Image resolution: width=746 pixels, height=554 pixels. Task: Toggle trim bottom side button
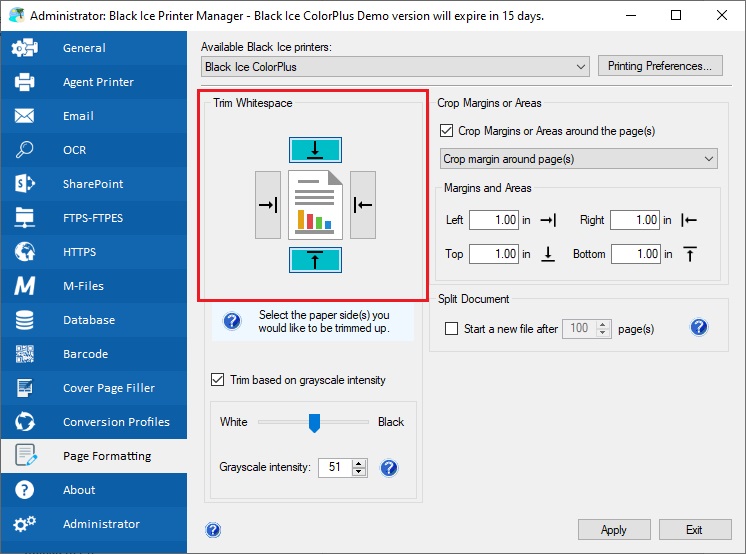(315, 260)
